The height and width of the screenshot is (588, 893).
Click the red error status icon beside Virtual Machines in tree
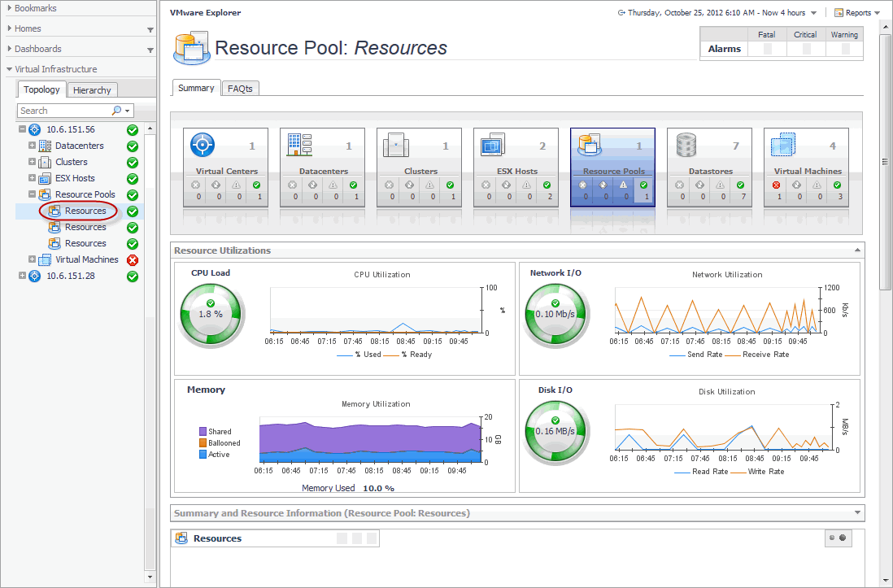click(133, 260)
